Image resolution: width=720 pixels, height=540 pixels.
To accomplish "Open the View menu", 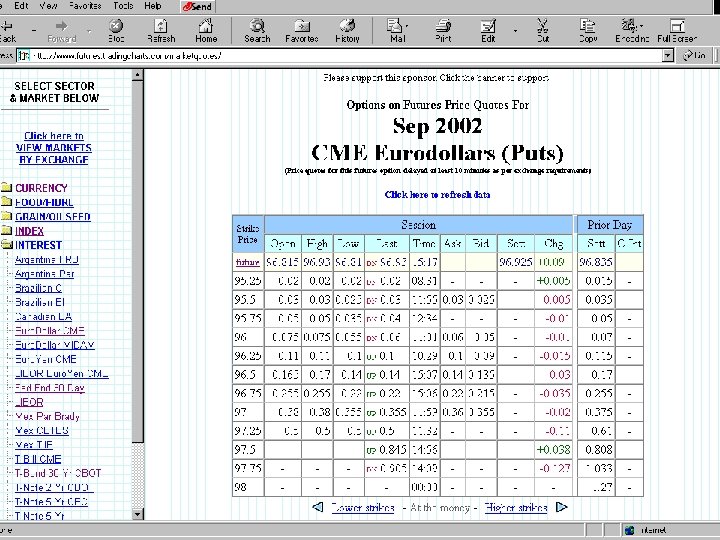I will (x=48, y=6).
